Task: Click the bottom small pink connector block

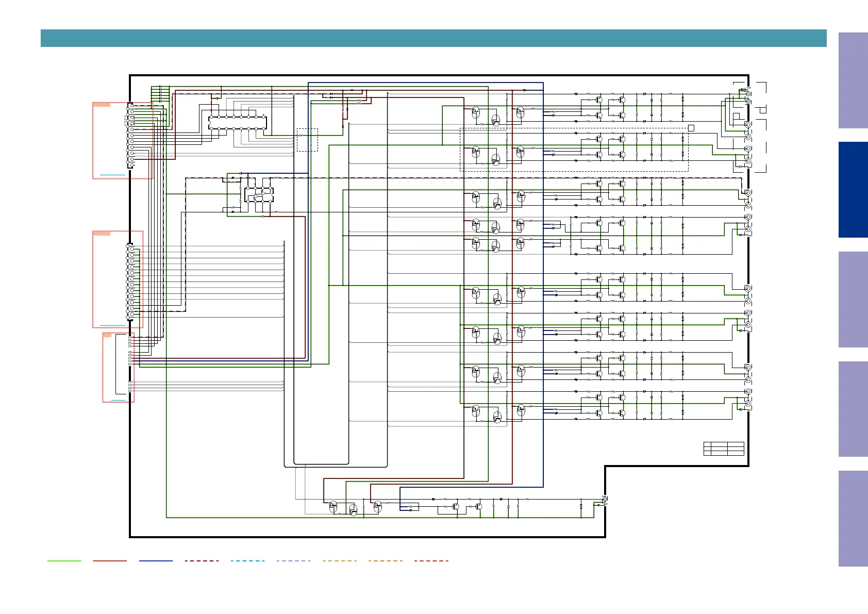Action: point(118,367)
